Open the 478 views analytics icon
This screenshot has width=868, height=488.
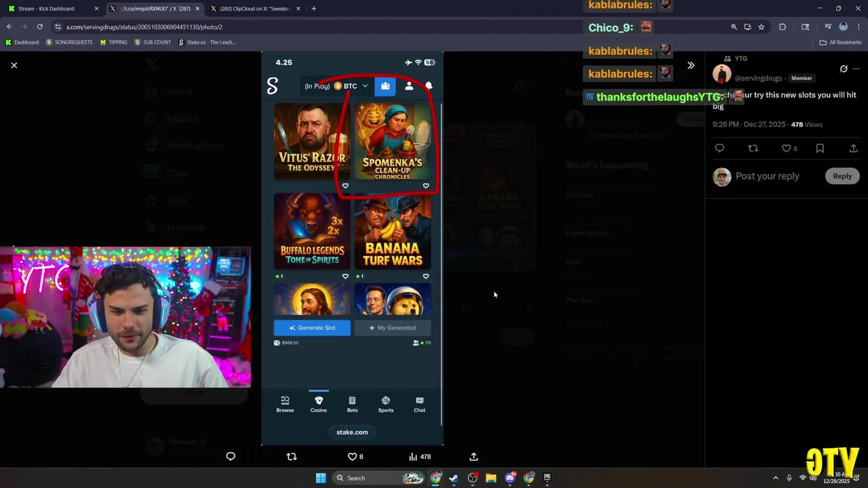point(419,457)
